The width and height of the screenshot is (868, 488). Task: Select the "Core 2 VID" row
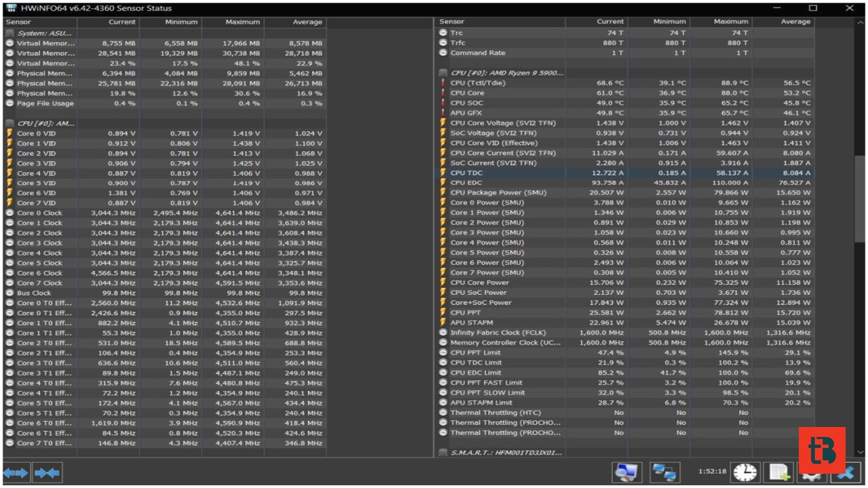165,153
